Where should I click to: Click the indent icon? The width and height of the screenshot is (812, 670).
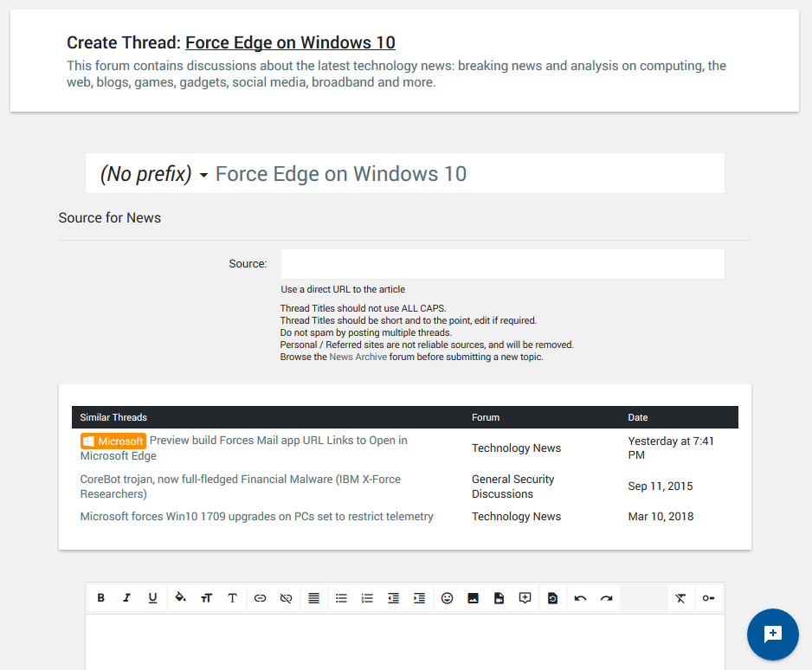pyautogui.click(x=420, y=598)
